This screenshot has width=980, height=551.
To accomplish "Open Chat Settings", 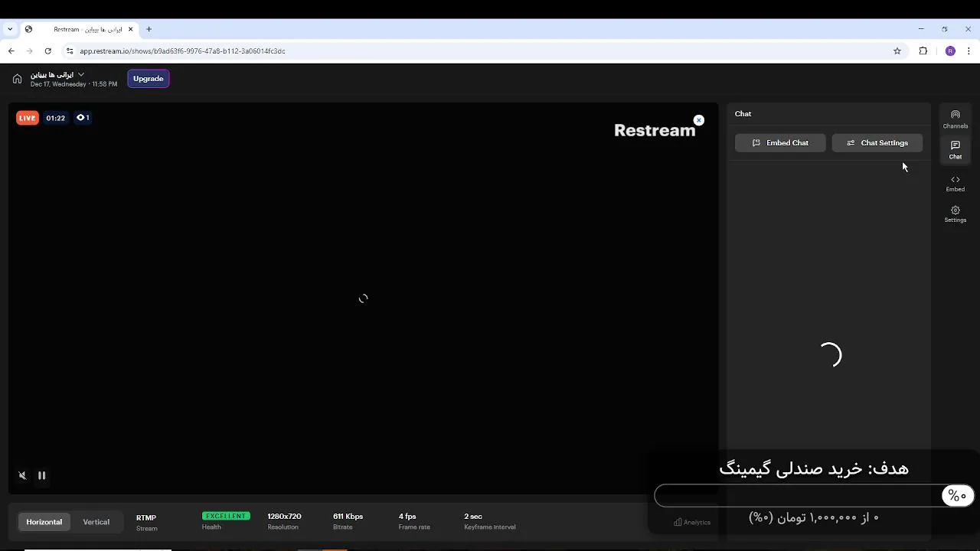I will point(877,143).
